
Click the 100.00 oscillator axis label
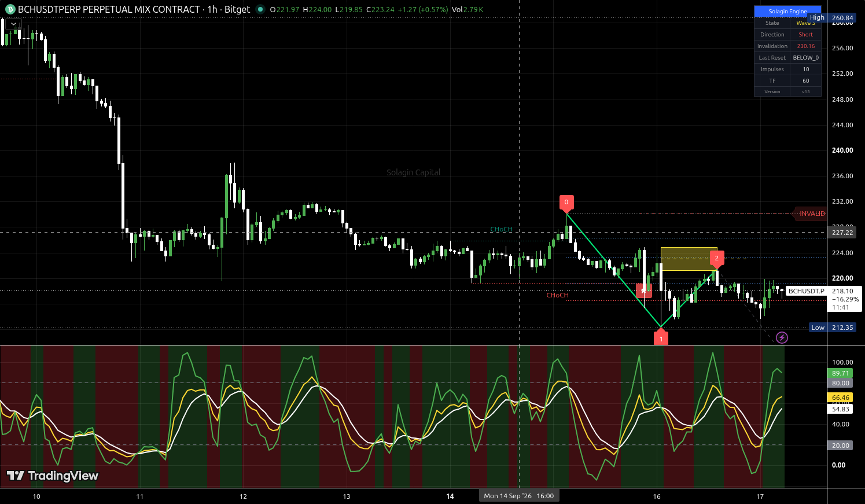[x=842, y=362]
